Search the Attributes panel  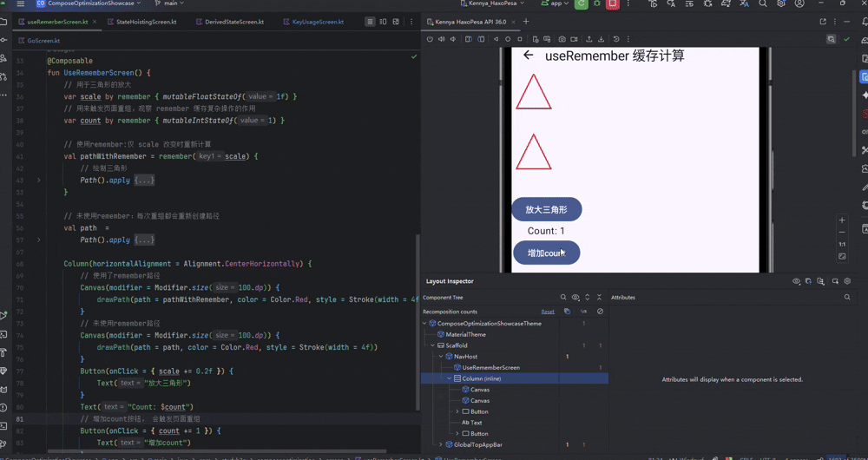(847, 297)
